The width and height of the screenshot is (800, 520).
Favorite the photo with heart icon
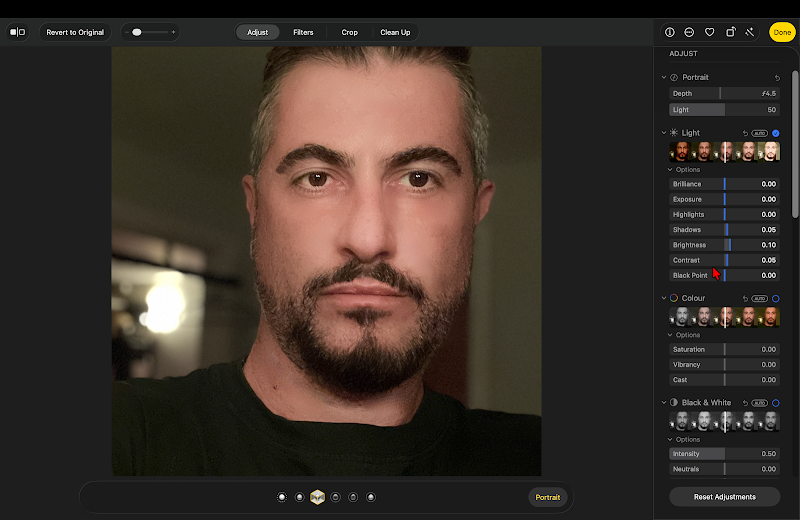[710, 32]
